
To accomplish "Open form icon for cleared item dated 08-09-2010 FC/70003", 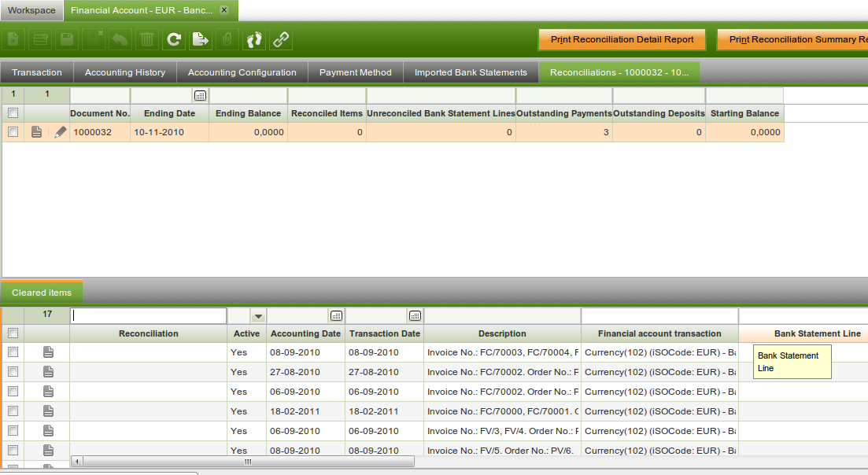I will pos(48,352).
